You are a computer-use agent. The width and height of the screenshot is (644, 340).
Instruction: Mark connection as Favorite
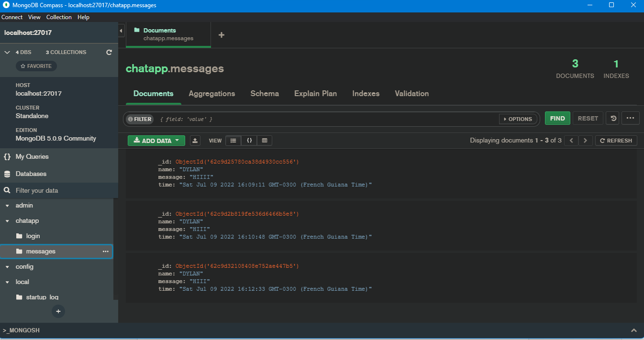pos(36,66)
